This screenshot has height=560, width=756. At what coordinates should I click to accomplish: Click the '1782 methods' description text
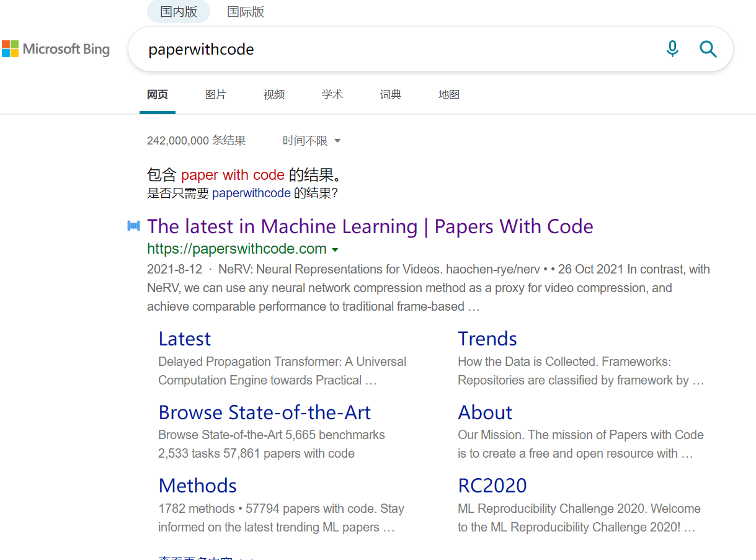(281, 518)
